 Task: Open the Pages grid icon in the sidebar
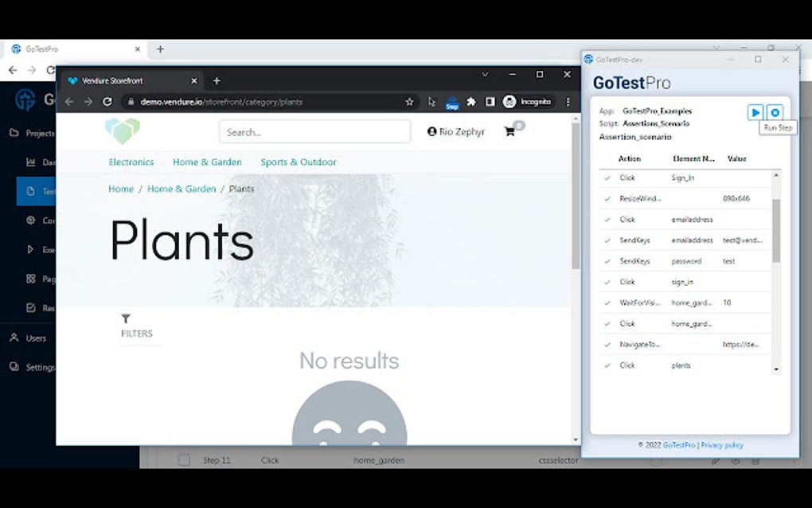tap(30, 279)
